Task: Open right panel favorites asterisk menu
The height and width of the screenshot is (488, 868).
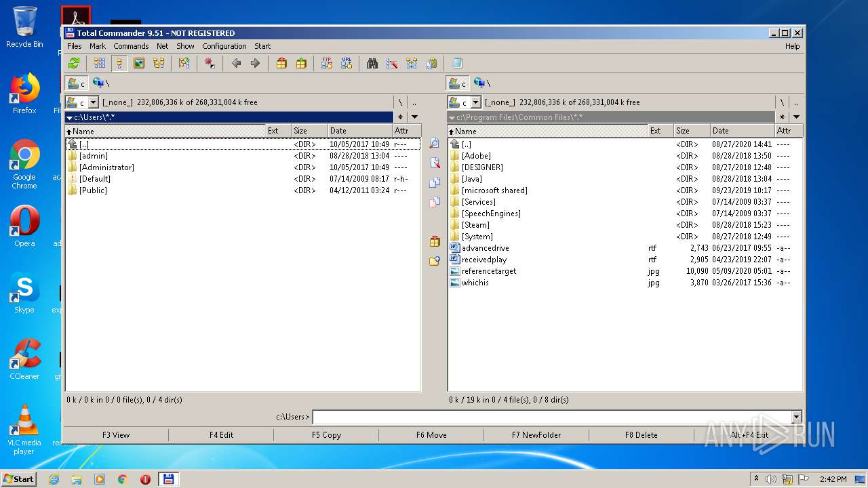Action: coord(782,117)
